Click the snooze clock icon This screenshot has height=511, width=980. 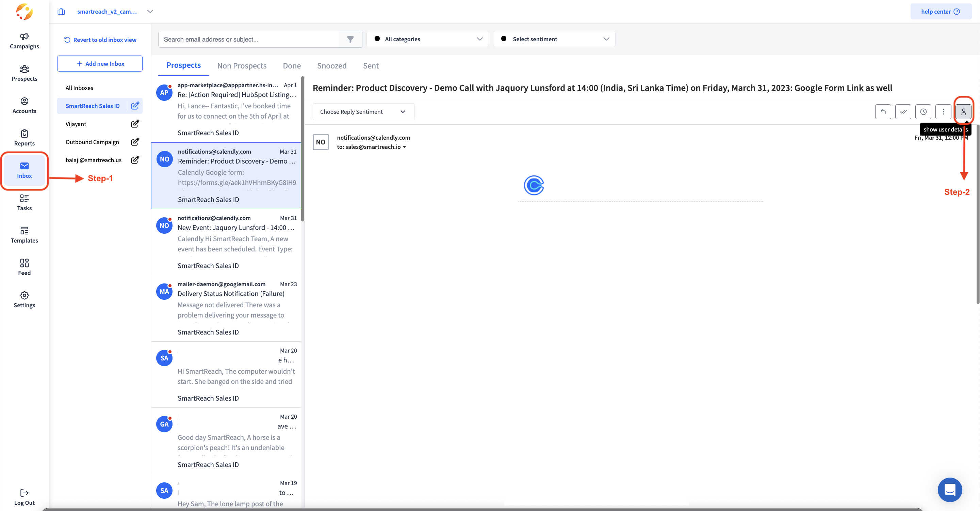(x=923, y=111)
